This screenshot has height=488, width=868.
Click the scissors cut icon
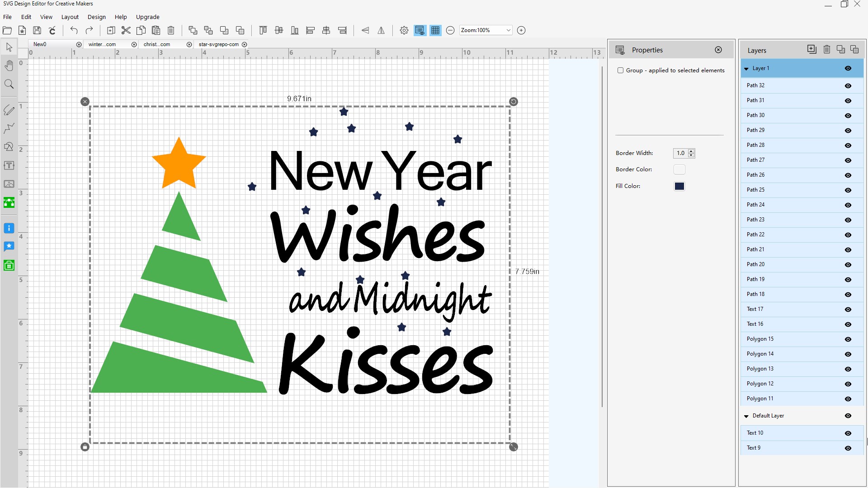point(126,30)
